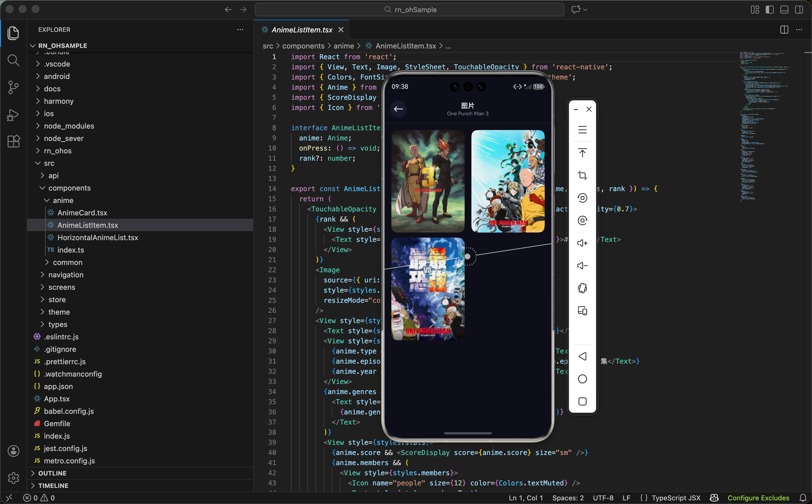
Task: Toggle the secondary sidebar visibility
Action: tap(799, 10)
